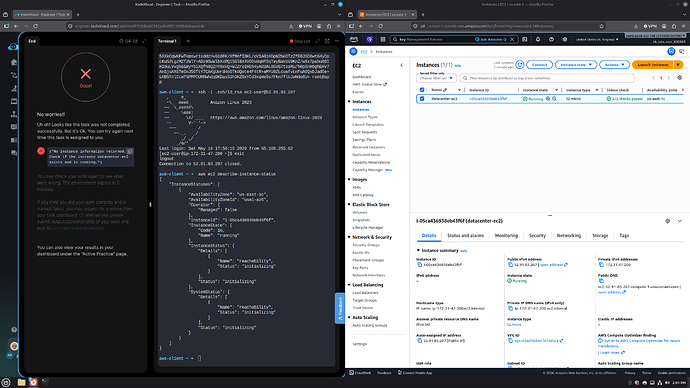Screen dimensions: 690x388
Task: Open community.kodekloud.com link
Action: 78,228
